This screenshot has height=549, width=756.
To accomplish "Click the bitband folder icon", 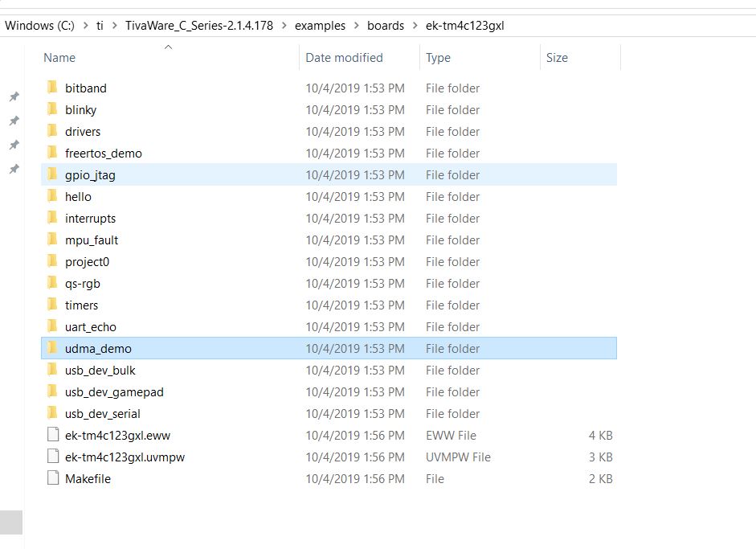I will click(52, 88).
